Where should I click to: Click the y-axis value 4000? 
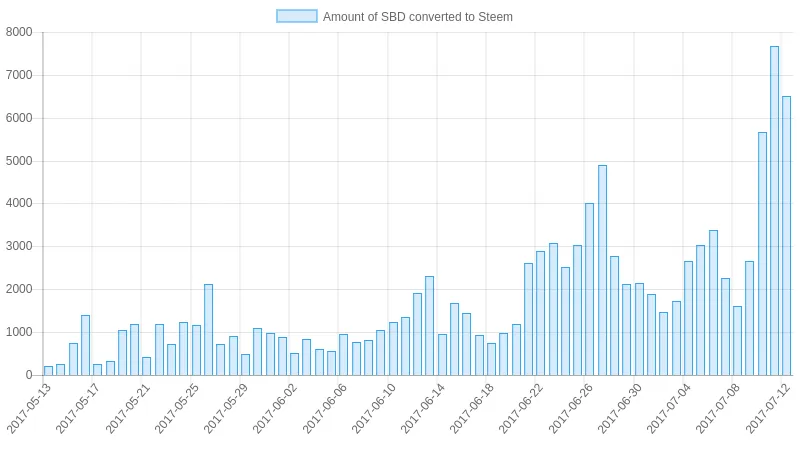tap(19, 203)
